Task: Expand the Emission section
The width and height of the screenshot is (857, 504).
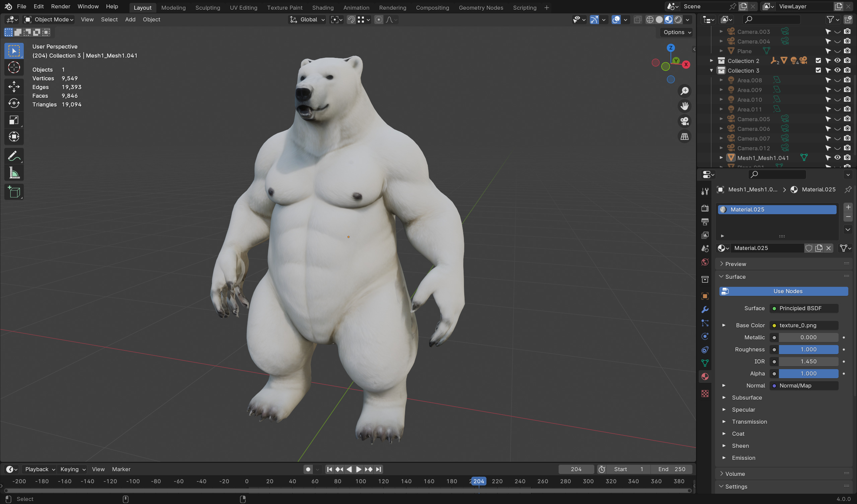Action: pos(744,458)
